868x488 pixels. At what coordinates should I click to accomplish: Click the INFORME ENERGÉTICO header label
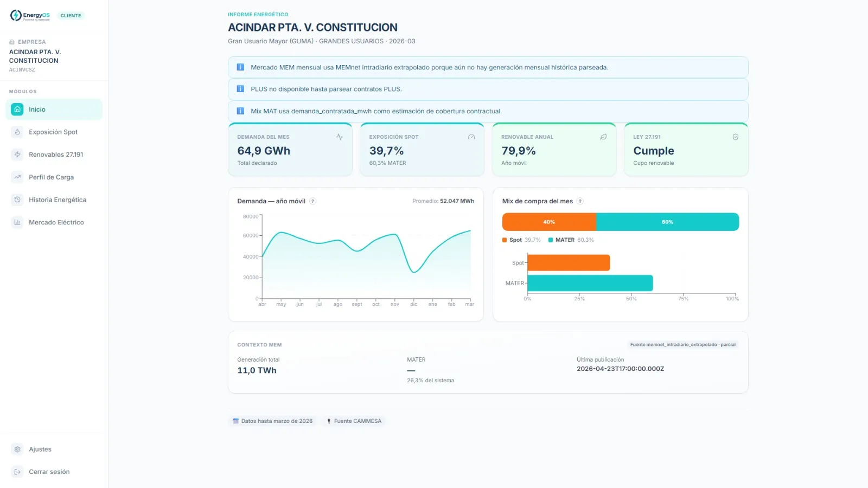258,15
